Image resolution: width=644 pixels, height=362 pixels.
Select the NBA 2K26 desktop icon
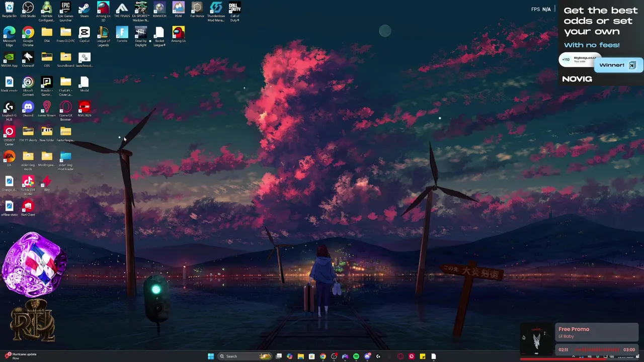click(x=85, y=110)
